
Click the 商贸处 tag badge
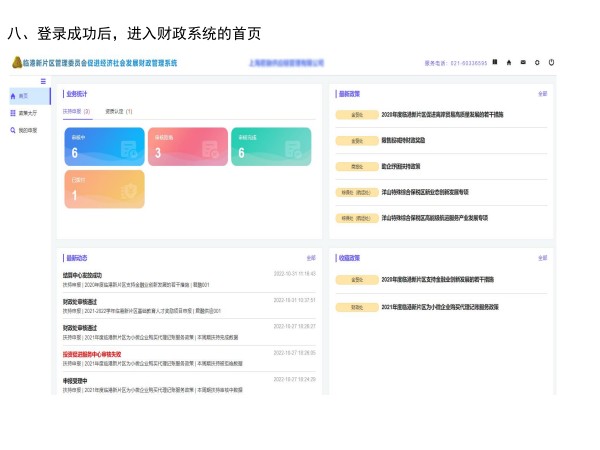(x=357, y=166)
